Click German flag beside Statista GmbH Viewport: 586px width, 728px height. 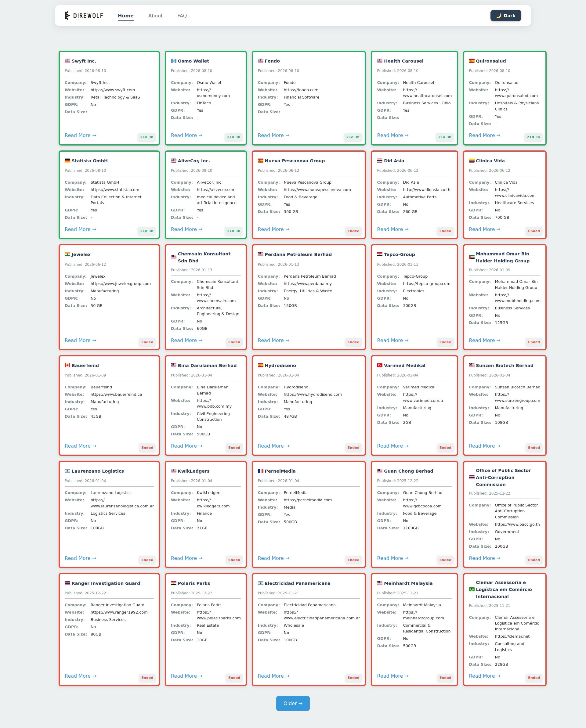67,161
